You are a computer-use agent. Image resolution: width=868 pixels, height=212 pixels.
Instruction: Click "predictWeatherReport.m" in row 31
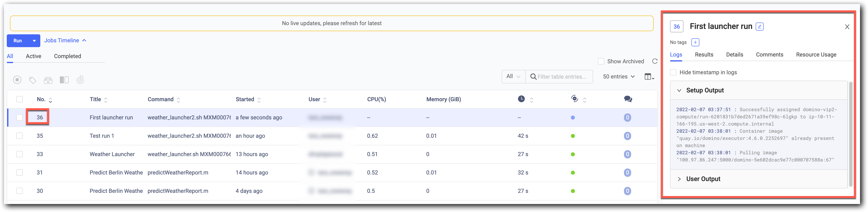pyautogui.click(x=178, y=173)
